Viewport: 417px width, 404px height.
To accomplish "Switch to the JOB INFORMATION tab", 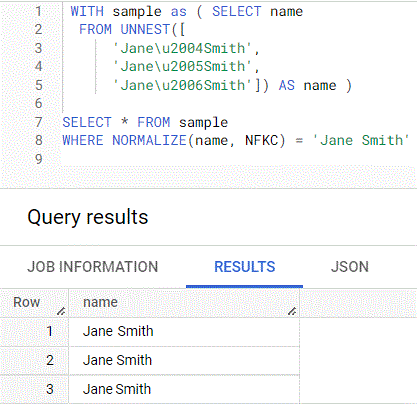I will [92, 267].
